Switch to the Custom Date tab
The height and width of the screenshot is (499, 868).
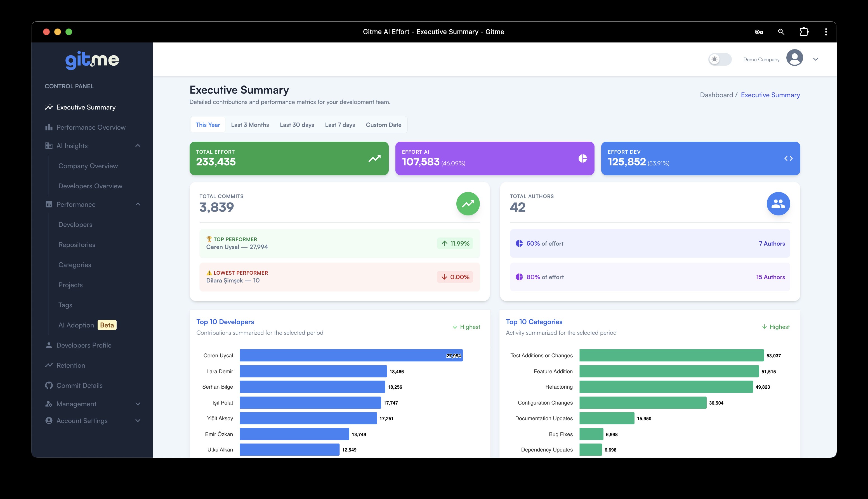coord(383,125)
